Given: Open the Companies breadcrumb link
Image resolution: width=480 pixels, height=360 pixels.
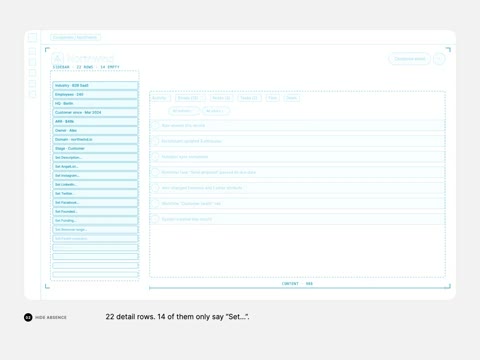Looking at the screenshot, I should [63, 37].
